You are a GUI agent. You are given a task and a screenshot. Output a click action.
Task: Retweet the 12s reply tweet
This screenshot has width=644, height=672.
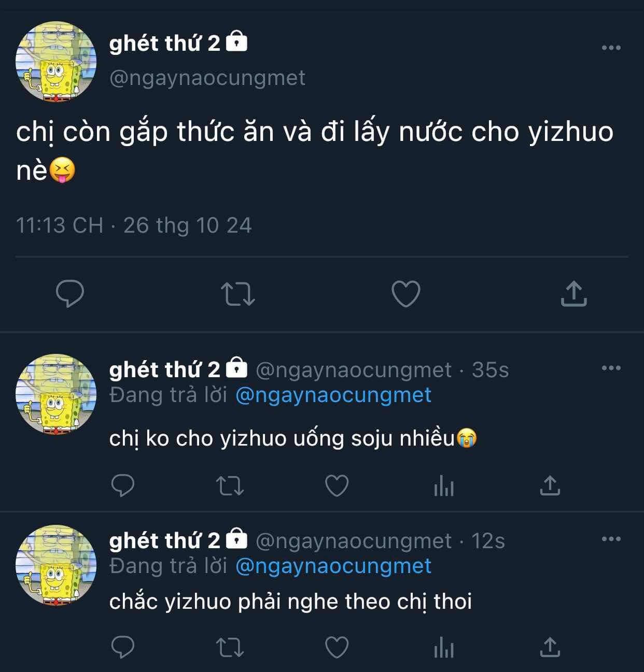click(230, 648)
